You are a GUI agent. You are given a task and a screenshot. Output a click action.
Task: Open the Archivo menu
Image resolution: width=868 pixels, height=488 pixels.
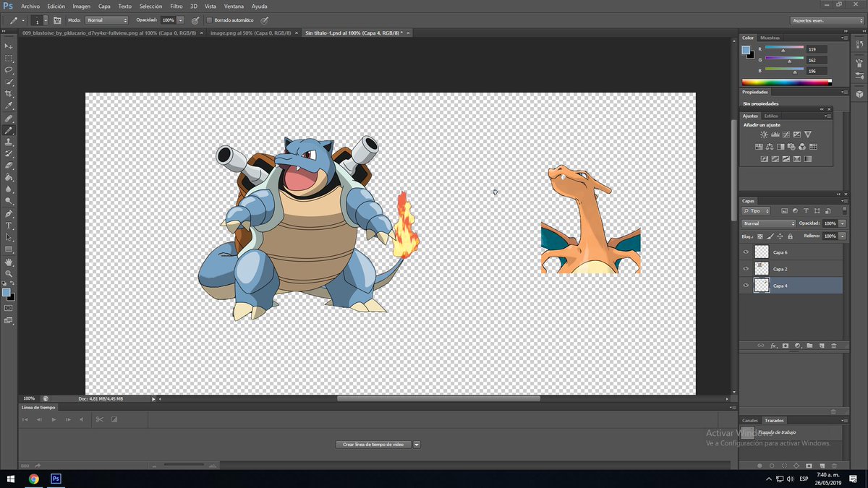30,6
